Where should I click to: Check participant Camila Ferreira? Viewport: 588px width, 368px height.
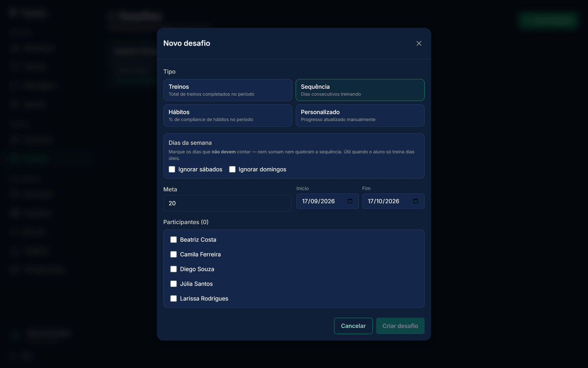pyautogui.click(x=173, y=254)
